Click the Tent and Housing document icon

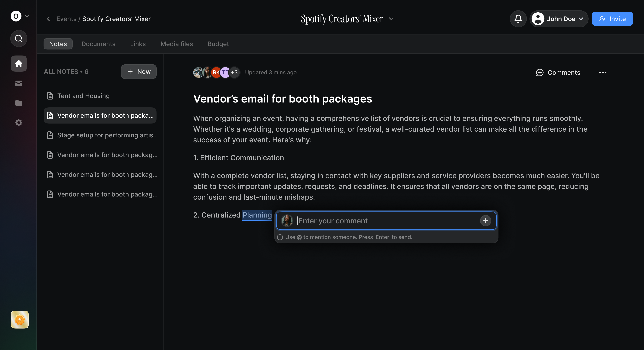pos(50,96)
